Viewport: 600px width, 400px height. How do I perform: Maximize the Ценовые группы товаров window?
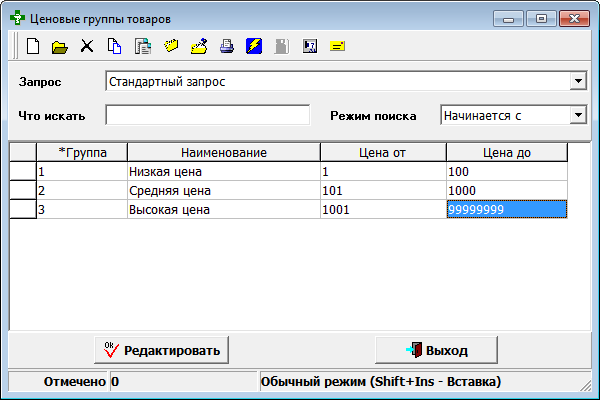tap(541, 18)
